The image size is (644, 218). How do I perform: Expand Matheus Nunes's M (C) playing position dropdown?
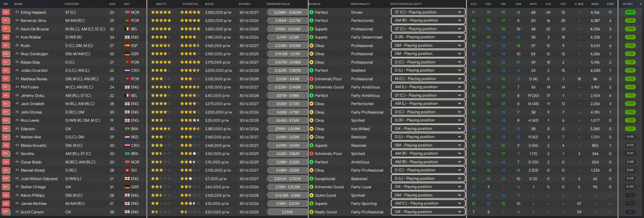pyautogui.click(x=428, y=79)
